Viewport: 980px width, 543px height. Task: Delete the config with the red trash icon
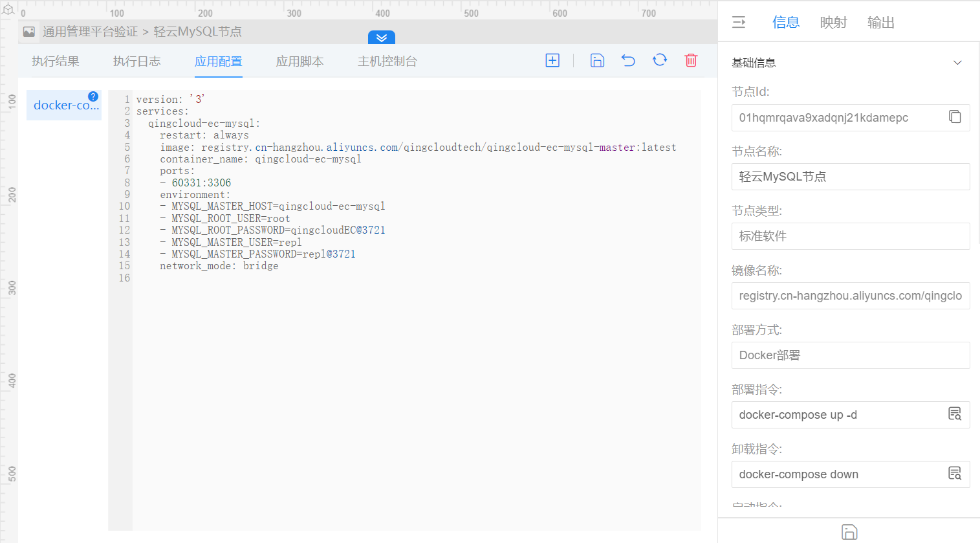tap(691, 60)
